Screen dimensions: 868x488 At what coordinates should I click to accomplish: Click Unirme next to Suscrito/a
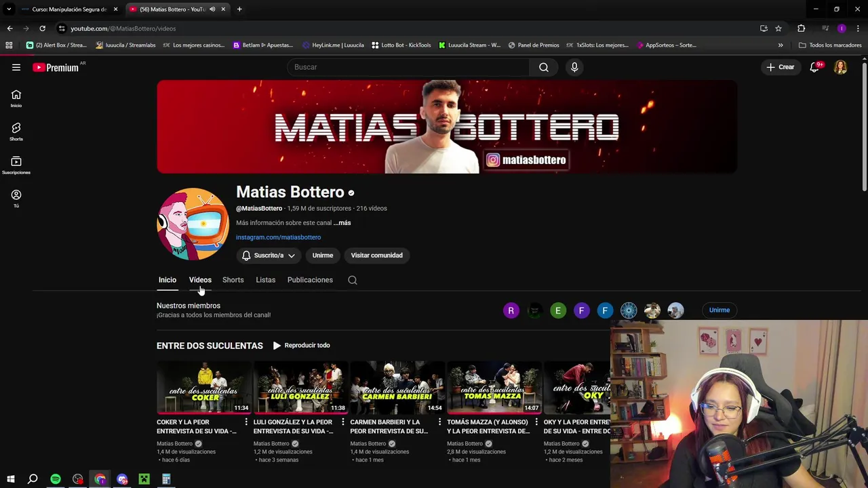[323, 256]
